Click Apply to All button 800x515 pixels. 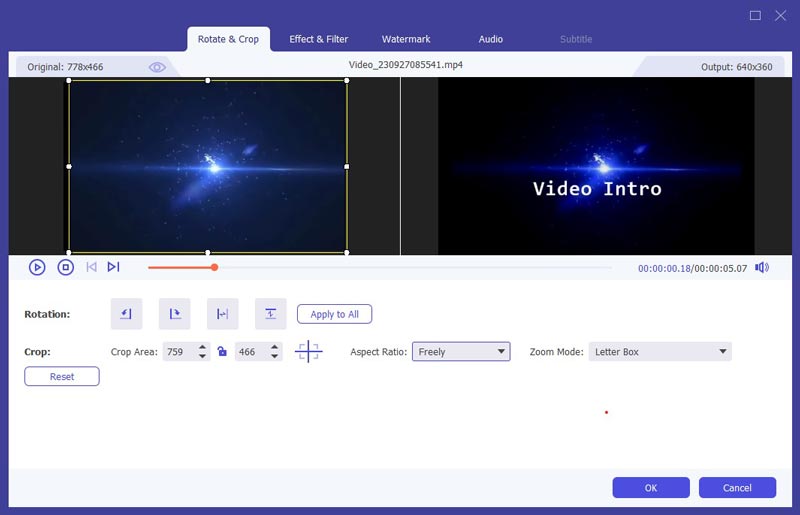334,314
